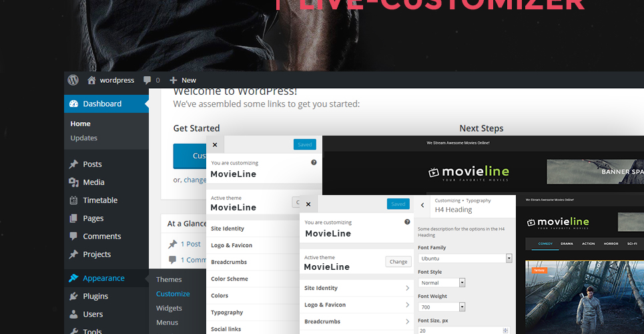Viewport: 644px width, 334px height.
Task: Click the Change theme button
Action: pos(398,262)
